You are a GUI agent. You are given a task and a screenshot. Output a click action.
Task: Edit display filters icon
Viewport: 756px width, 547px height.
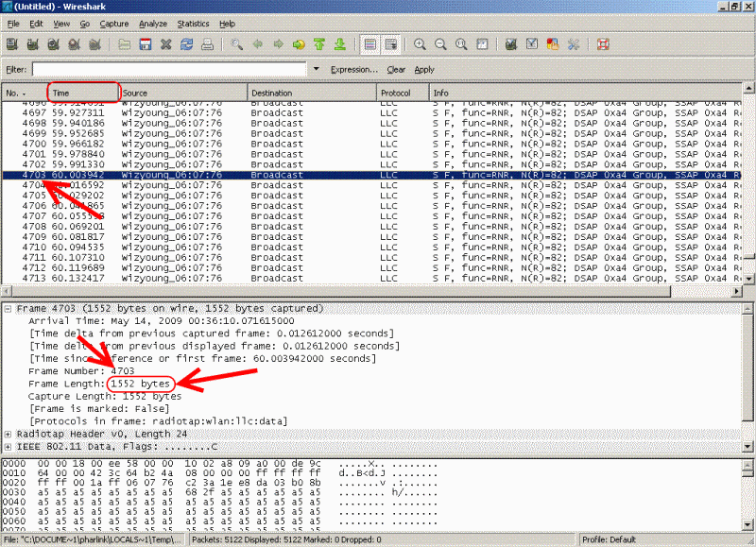pyautogui.click(x=532, y=44)
